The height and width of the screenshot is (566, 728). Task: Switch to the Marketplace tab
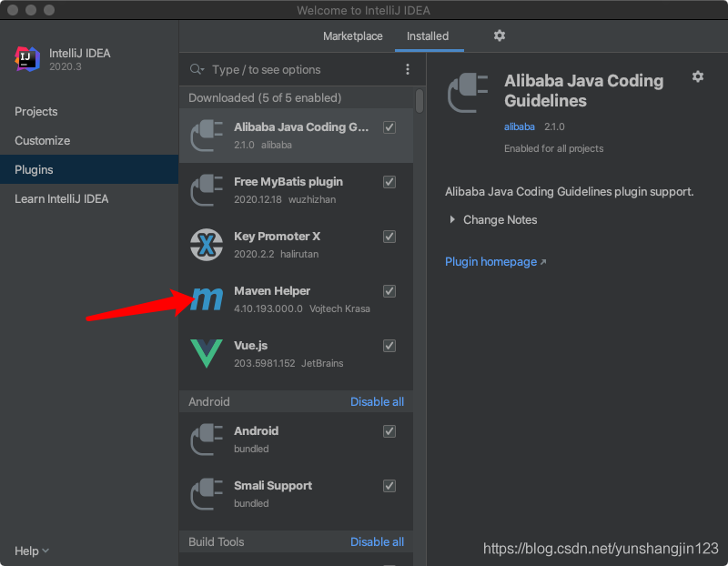point(353,36)
